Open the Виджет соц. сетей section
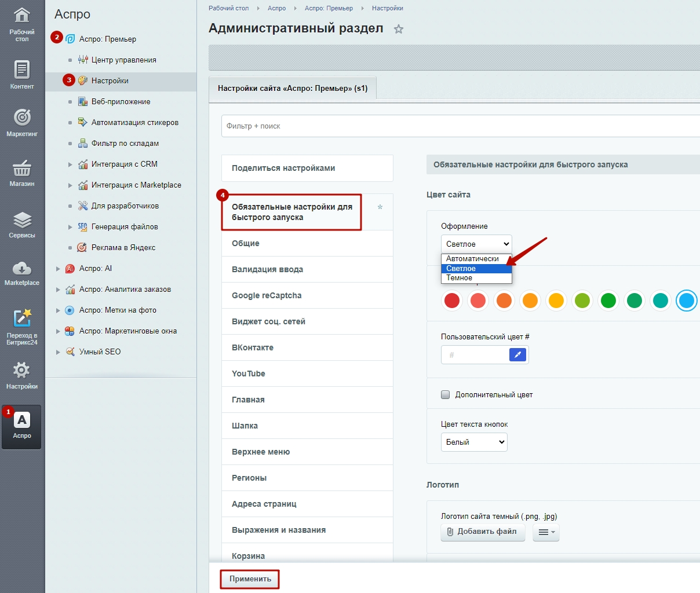This screenshot has width=700, height=593. point(307,321)
